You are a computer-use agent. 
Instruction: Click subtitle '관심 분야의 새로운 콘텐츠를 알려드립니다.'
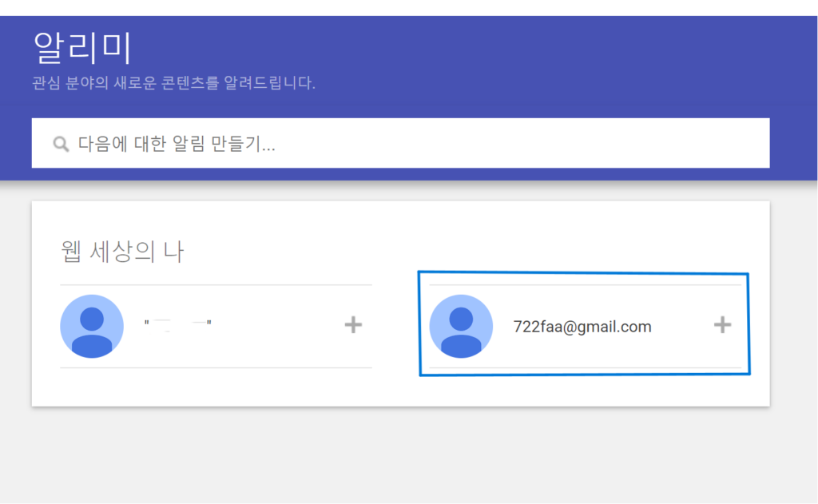click(x=173, y=83)
